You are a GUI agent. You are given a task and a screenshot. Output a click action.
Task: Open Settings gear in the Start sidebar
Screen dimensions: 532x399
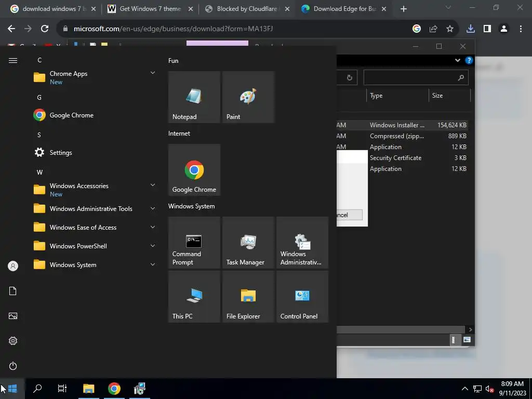point(13,341)
